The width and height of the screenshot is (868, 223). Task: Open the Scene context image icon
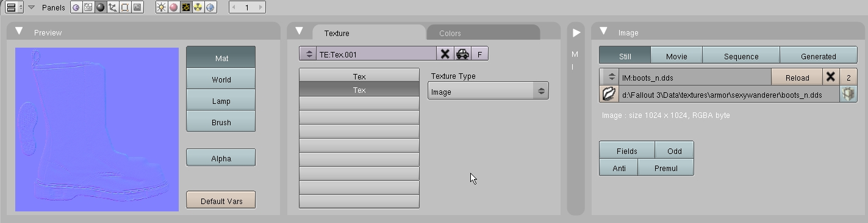click(137, 7)
